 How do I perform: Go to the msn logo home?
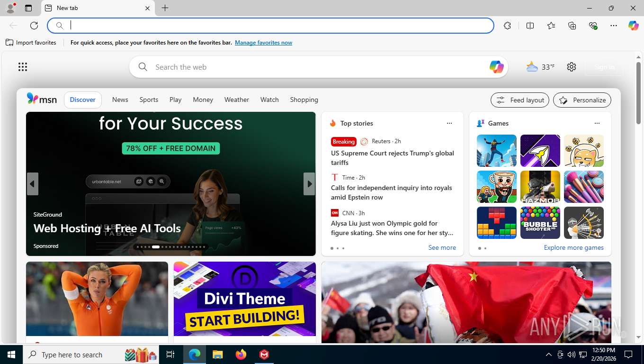(x=42, y=99)
